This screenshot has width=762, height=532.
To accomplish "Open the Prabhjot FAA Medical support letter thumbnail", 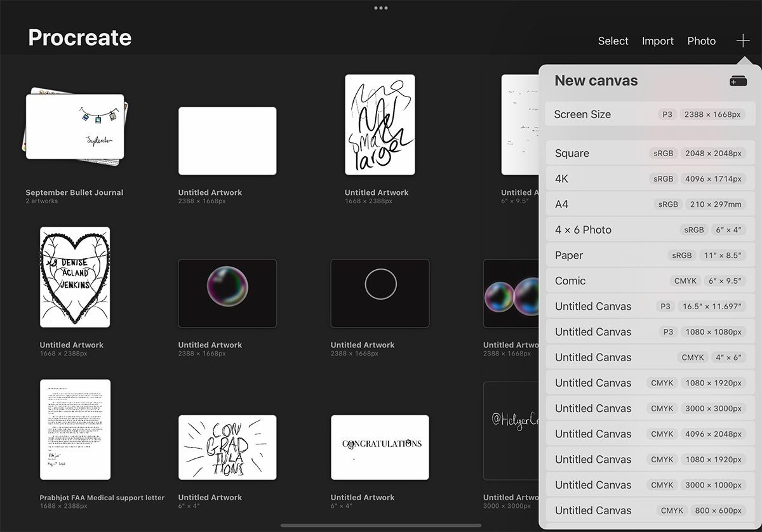I will (x=75, y=430).
